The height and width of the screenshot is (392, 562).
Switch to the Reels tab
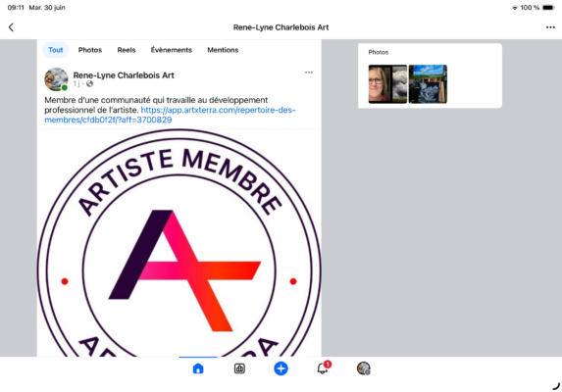[x=127, y=50]
